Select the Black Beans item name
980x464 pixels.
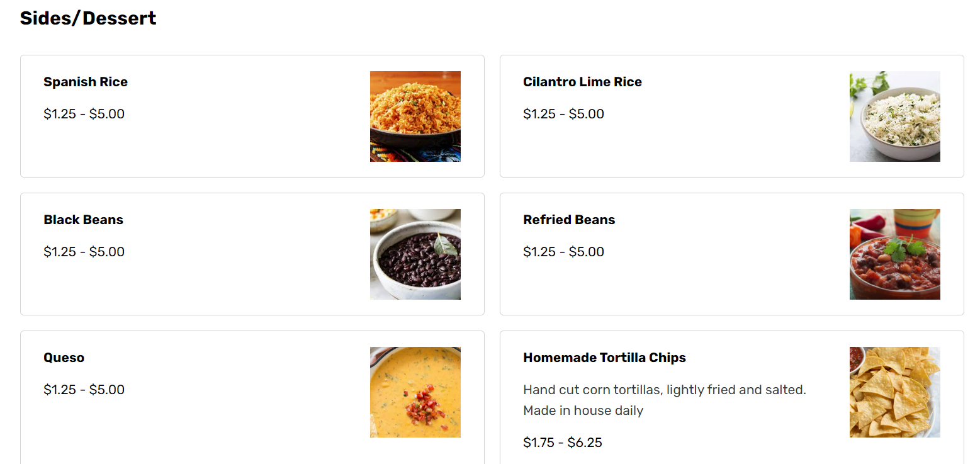[83, 220]
